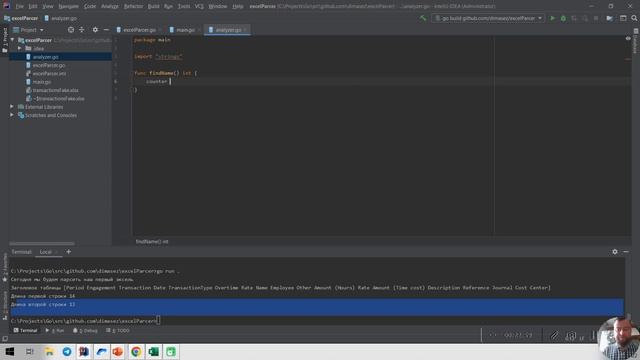Open the Edit menu
The height and width of the screenshot is (360, 640).
(33, 6)
